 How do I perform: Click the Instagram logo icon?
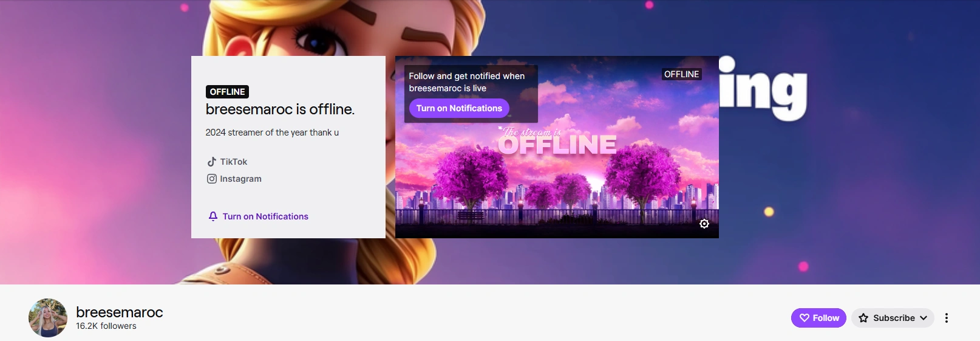212,179
